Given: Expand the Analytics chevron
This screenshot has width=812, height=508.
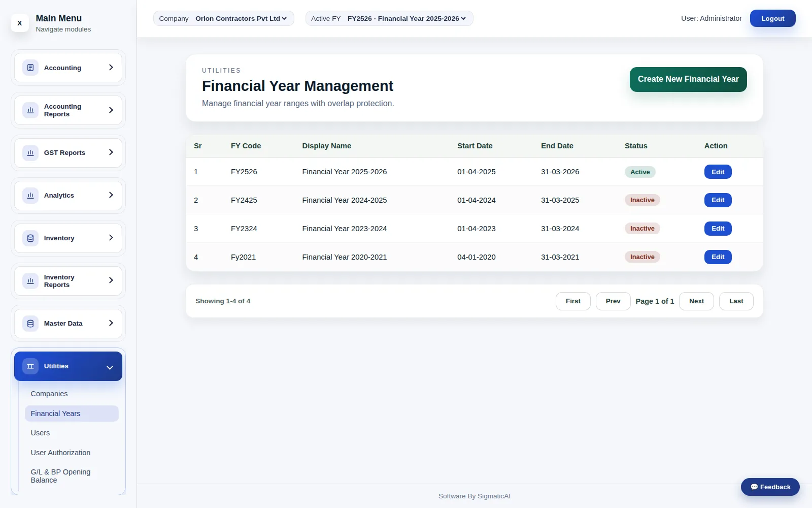Looking at the screenshot, I should (x=111, y=195).
